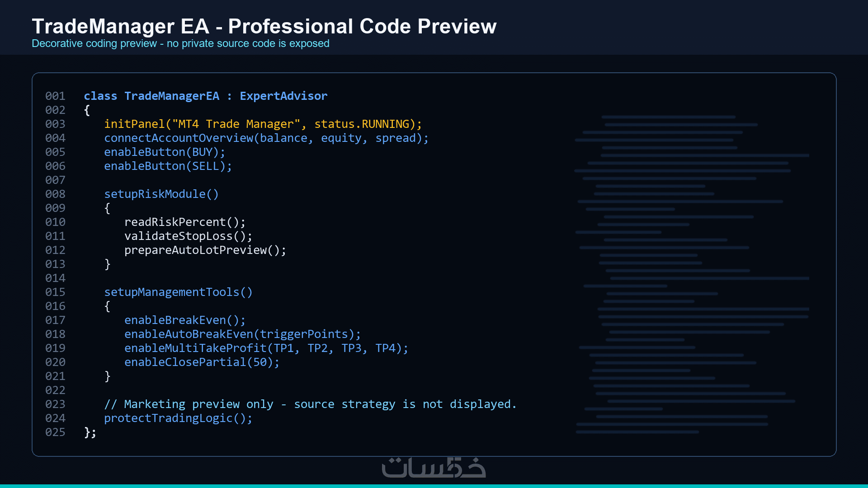Click line number 007
This screenshot has width=868, height=488.
tap(55, 180)
